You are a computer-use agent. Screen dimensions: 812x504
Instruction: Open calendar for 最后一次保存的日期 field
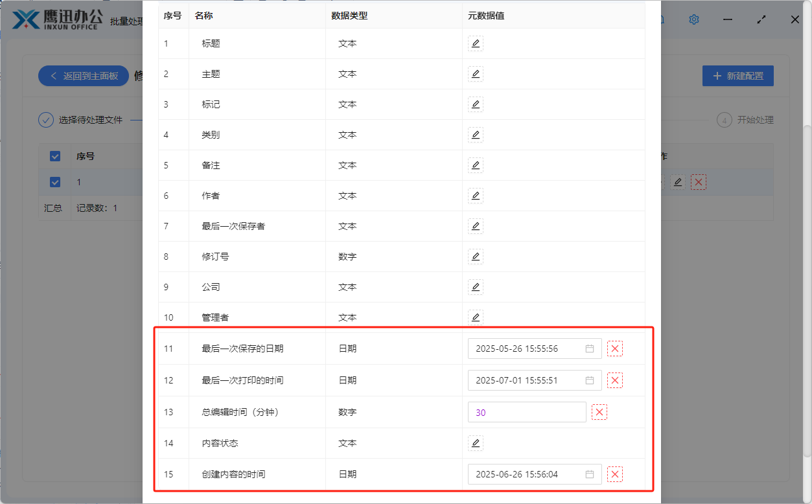click(590, 349)
